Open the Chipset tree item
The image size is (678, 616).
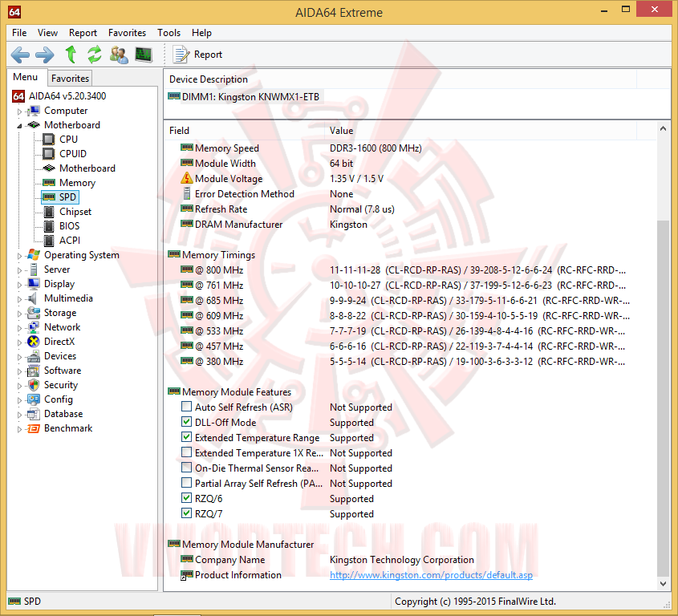[75, 212]
